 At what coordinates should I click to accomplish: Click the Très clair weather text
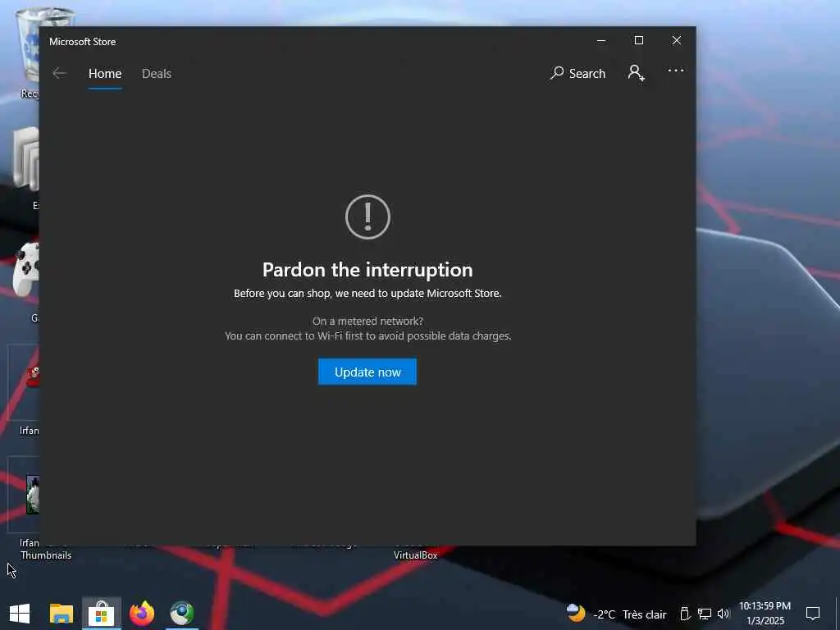pyautogui.click(x=645, y=614)
